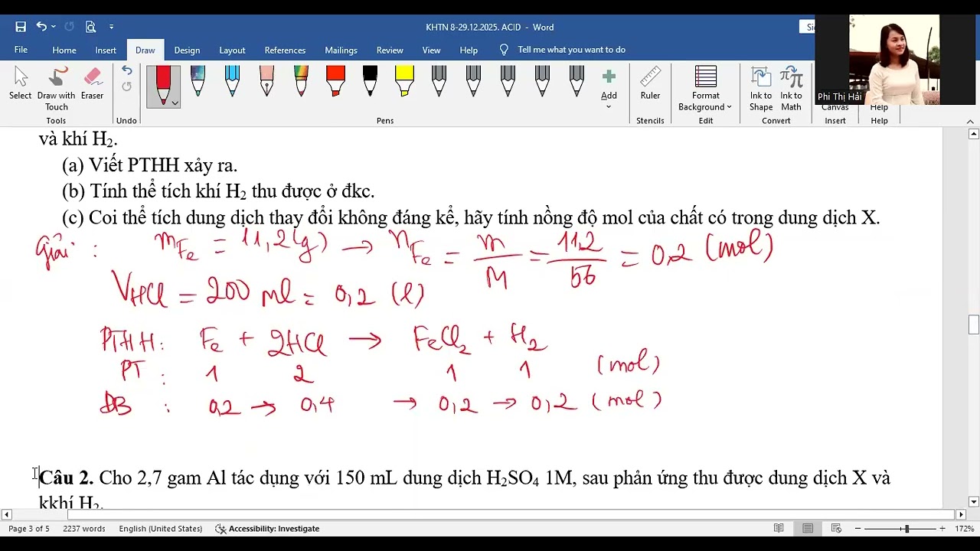Click the ink Undo arrow in Undo group

pyautogui.click(x=126, y=71)
